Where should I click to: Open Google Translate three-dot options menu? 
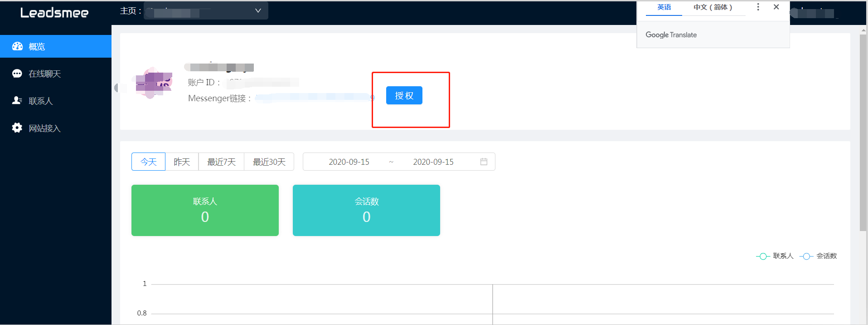click(758, 7)
